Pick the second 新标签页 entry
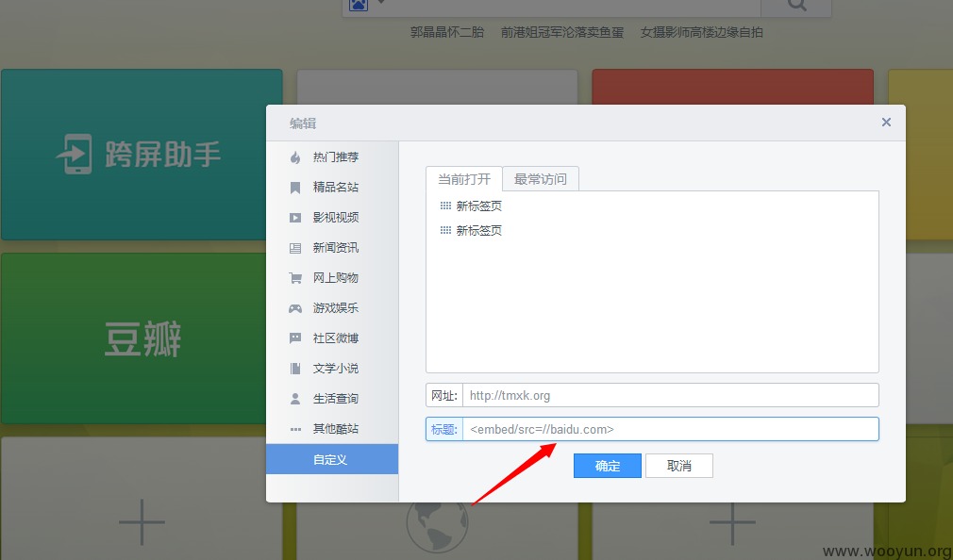This screenshot has height=560, width=953. (479, 231)
